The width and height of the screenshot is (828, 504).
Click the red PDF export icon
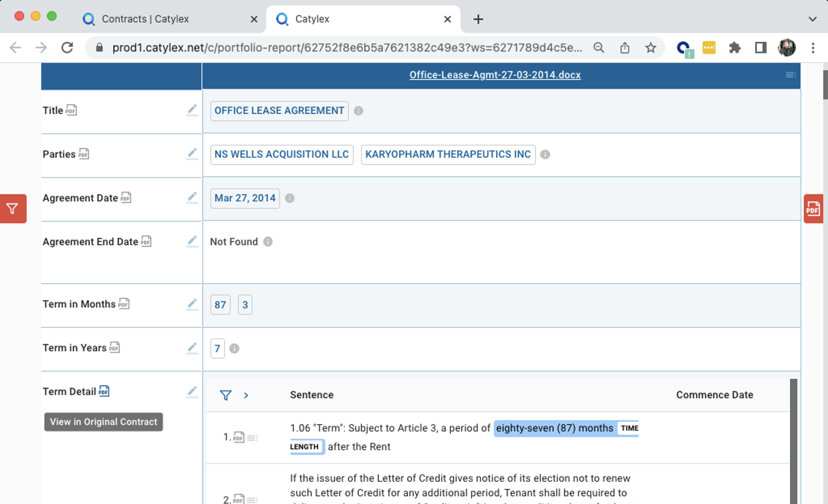(813, 209)
